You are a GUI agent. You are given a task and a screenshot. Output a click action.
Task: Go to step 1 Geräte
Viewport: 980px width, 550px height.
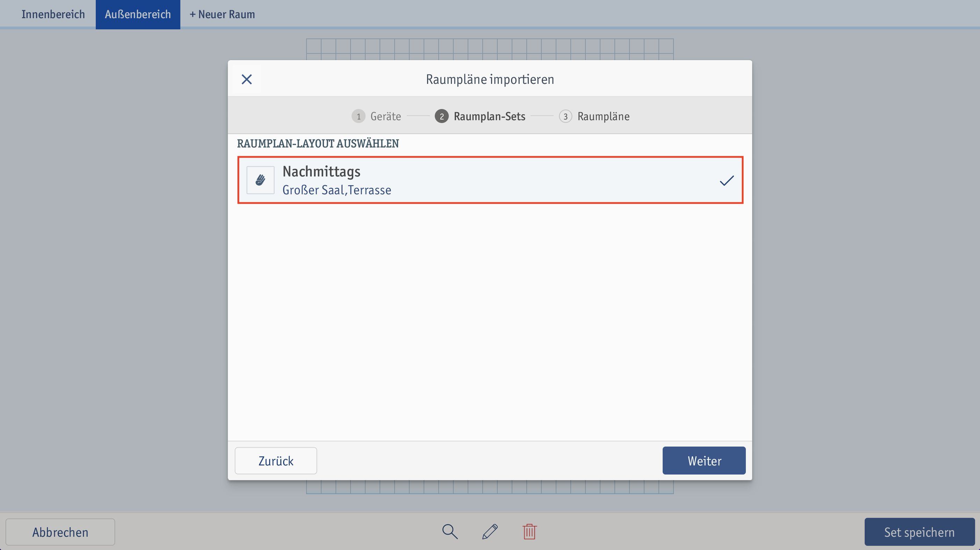point(376,116)
